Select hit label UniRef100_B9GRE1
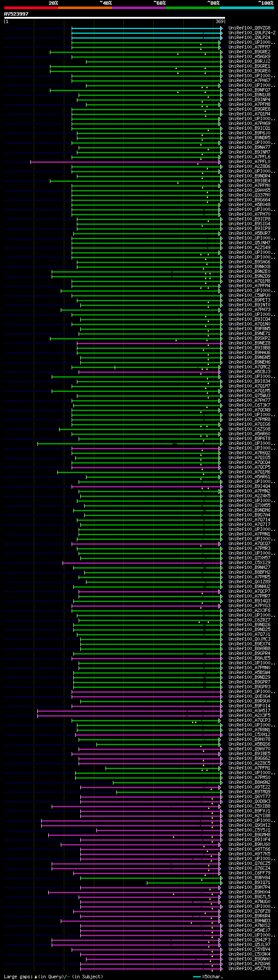278x980 pixels. [249, 66]
